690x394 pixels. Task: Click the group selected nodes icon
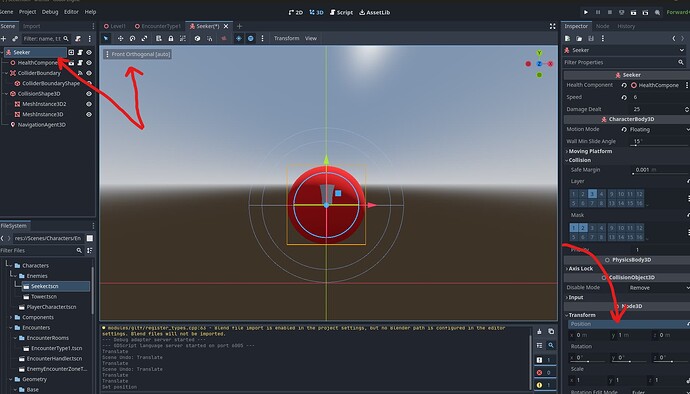click(183, 38)
